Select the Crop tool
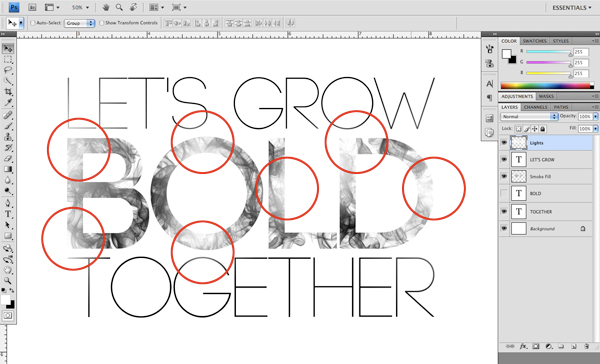 pyautogui.click(x=8, y=92)
